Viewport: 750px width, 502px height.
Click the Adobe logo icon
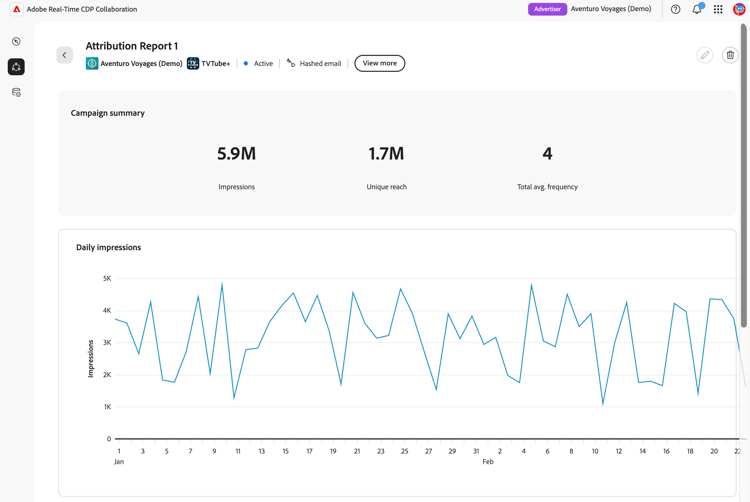pos(16,9)
